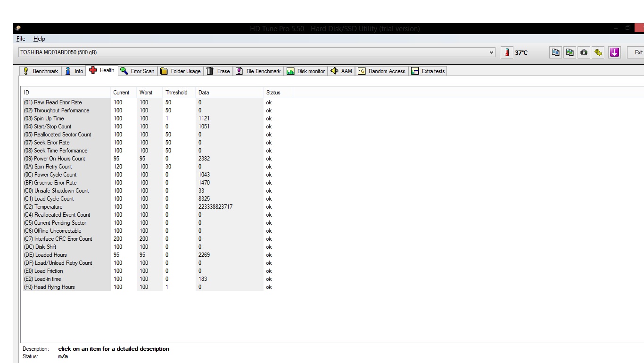Switch to the Info tab
This screenshot has height=363, width=644.
74,71
